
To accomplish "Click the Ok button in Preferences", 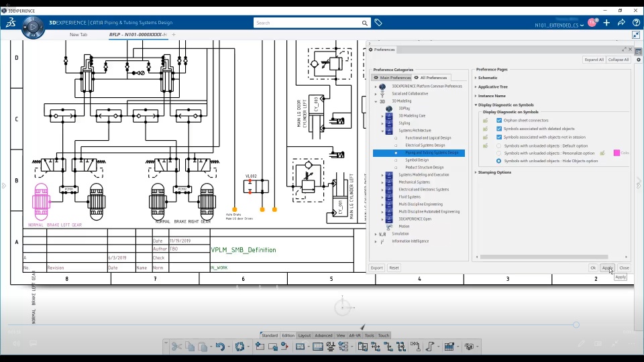I will pyautogui.click(x=593, y=267).
